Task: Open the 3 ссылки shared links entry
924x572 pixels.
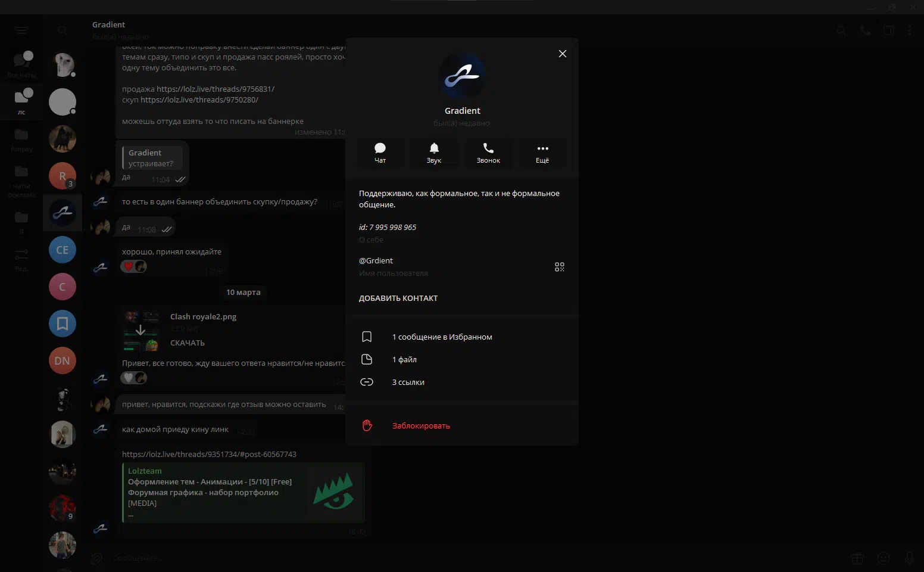Action: click(408, 383)
